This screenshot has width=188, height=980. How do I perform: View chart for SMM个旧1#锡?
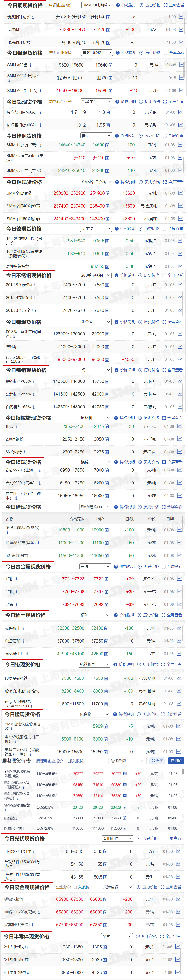180,193
